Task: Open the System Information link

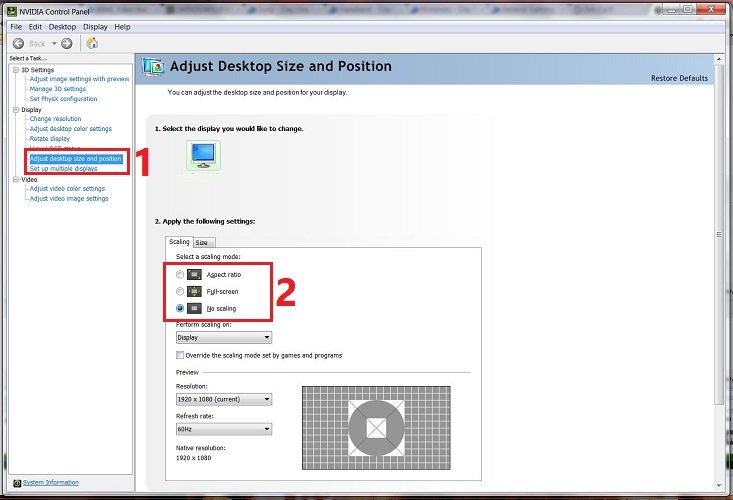Action: [50, 483]
